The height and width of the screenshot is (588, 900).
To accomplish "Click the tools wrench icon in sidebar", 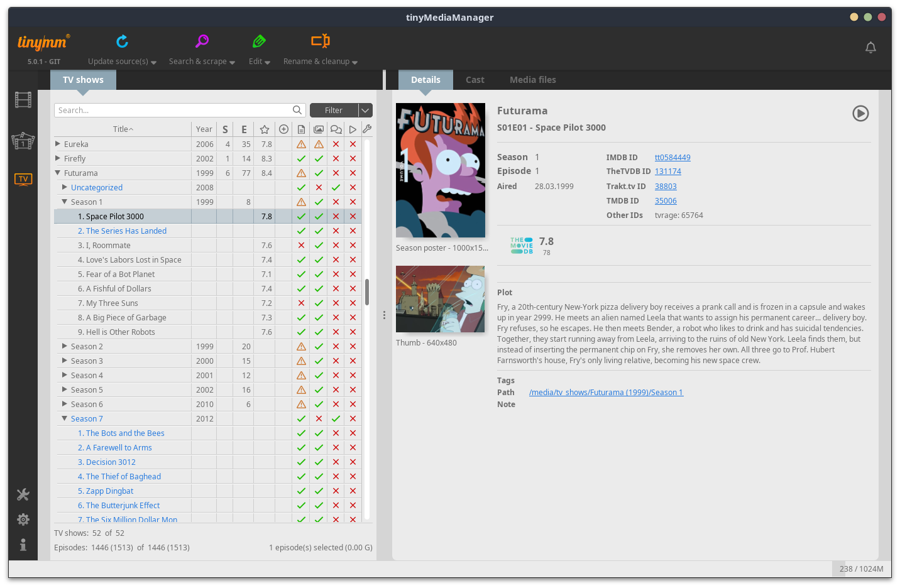I will [x=23, y=495].
